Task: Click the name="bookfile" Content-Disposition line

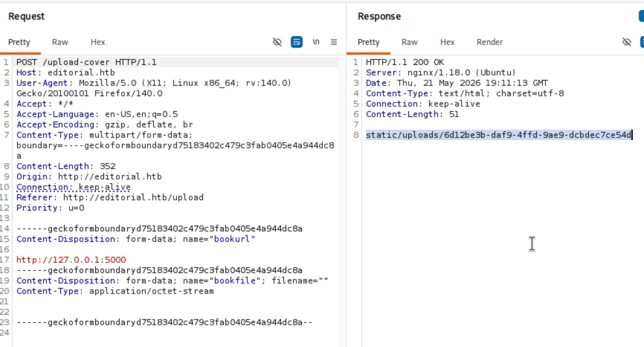Action: 172,280
